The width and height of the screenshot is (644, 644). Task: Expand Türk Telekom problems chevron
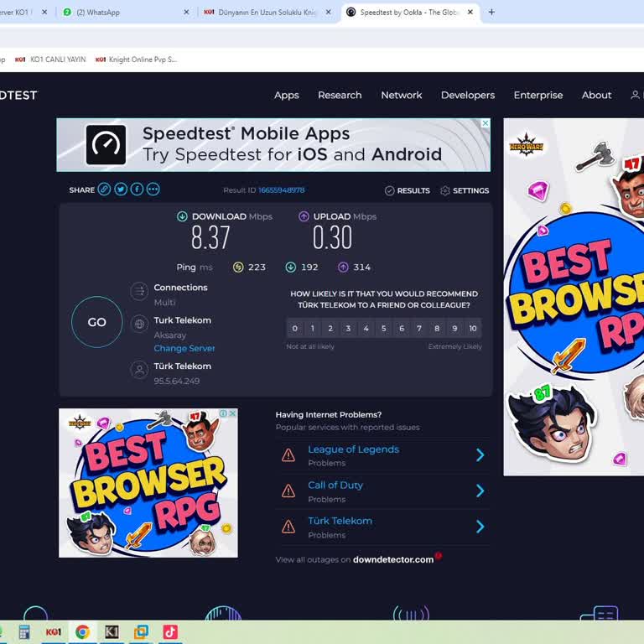point(480,527)
